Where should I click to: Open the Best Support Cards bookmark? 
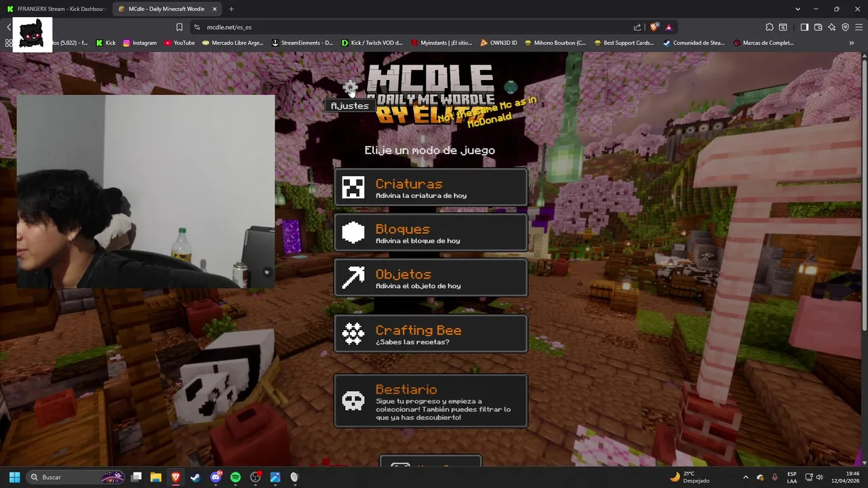[624, 43]
